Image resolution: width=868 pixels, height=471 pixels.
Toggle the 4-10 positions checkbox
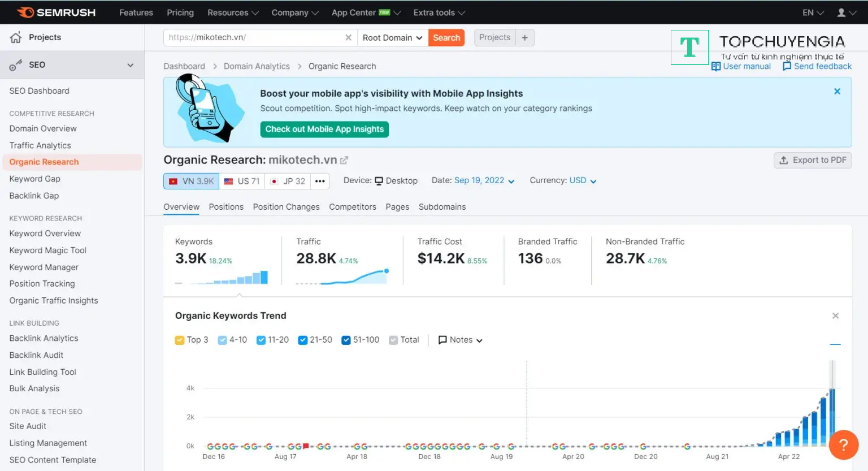click(223, 340)
